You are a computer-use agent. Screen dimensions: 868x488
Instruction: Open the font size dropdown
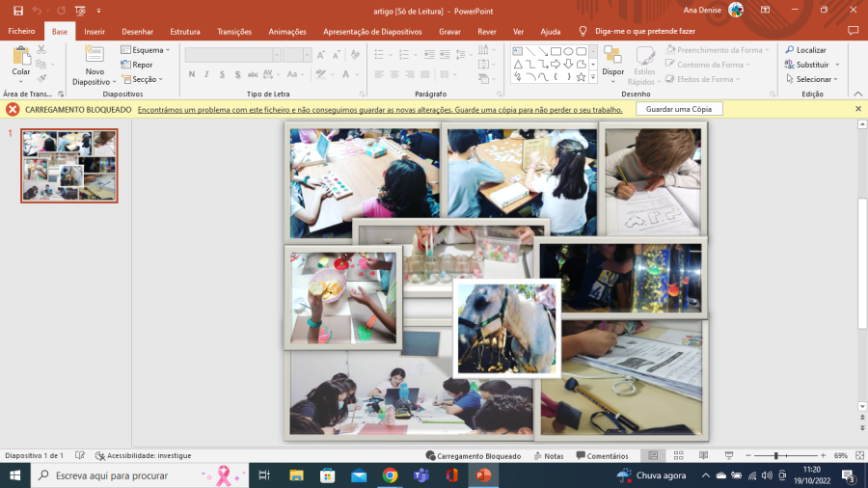click(308, 55)
